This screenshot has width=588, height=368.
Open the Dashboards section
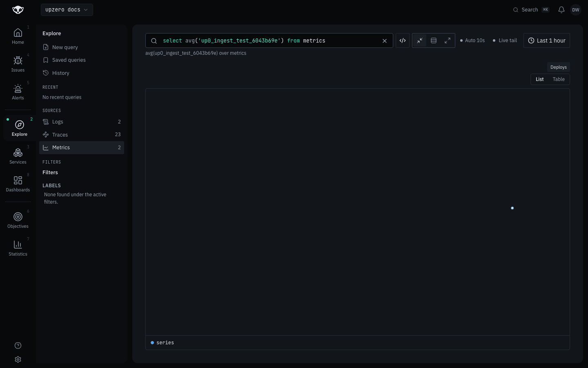[18, 184]
